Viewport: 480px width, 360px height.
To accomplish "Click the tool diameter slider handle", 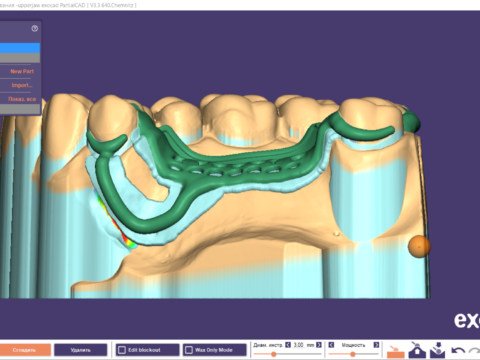I will pyautogui.click(x=273, y=354).
